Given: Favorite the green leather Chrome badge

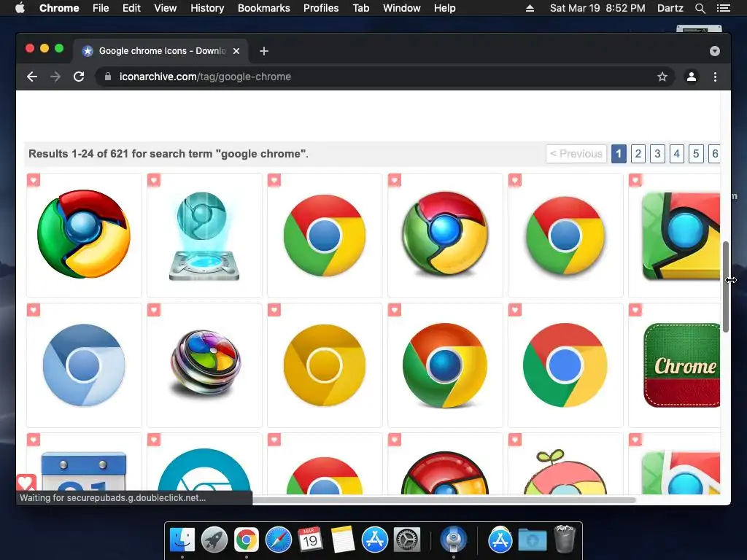Looking at the screenshot, I should 635,310.
